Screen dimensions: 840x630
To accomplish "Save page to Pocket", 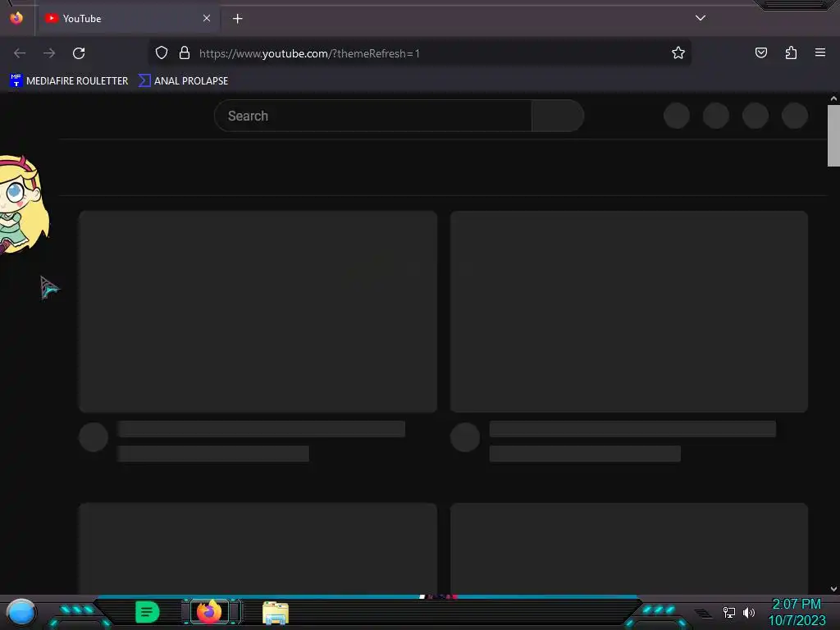I will click(x=761, y=52).
